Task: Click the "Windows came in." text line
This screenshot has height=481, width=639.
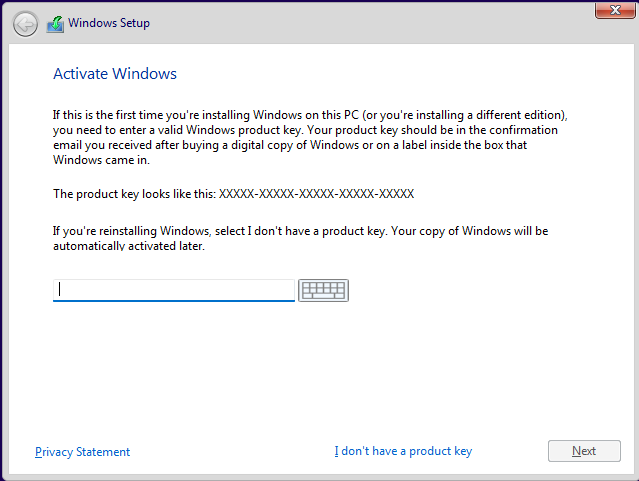Action: coord(100,159)
